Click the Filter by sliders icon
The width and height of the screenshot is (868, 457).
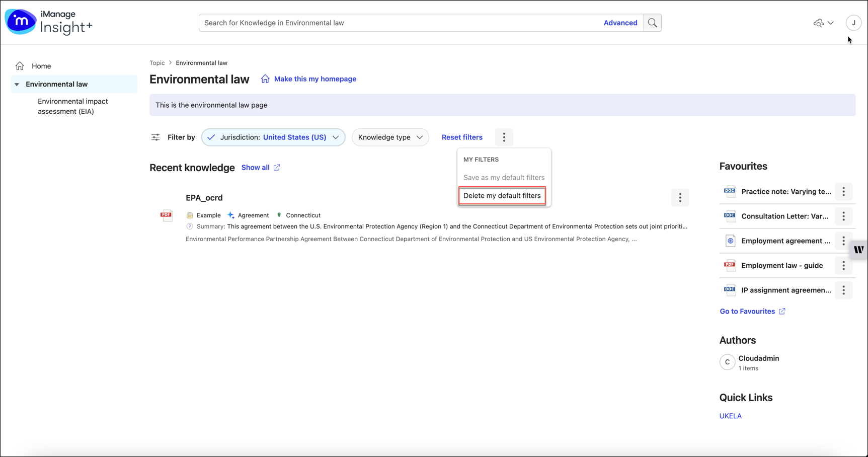pyautogui.click(x=155, y=137)
